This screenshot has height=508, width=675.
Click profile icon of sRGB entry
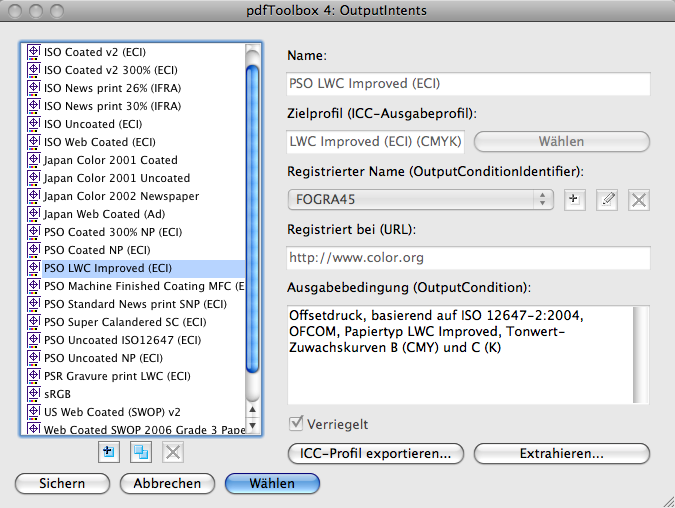point(34,394)
